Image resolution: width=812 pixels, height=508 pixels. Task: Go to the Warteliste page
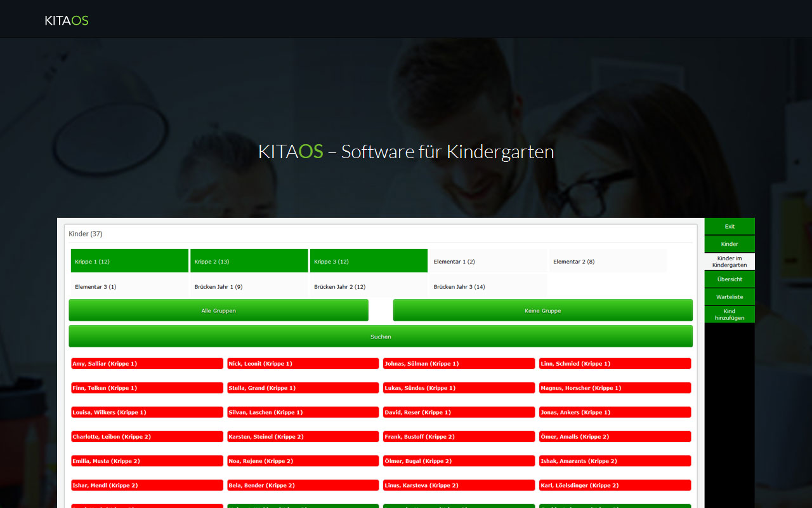click(730, 297)
